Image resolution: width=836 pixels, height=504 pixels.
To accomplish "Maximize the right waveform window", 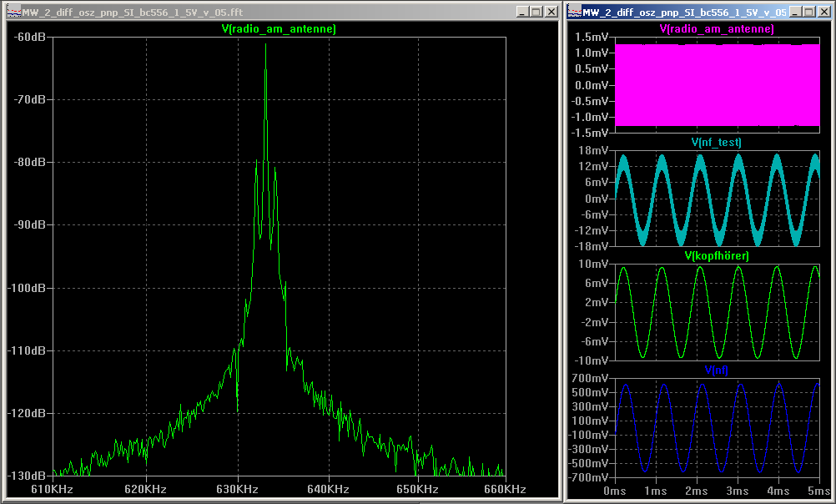I will (x=808, y=12).
